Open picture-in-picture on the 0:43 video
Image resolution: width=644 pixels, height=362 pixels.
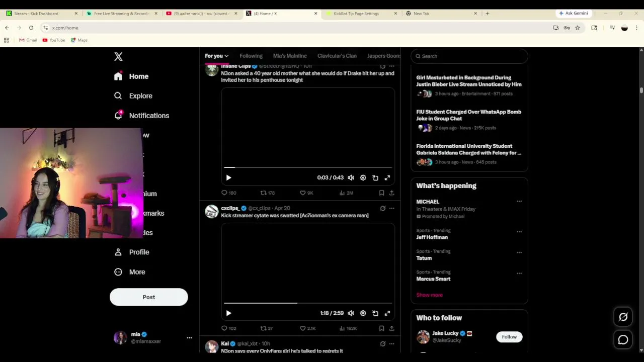pos(375,177)
